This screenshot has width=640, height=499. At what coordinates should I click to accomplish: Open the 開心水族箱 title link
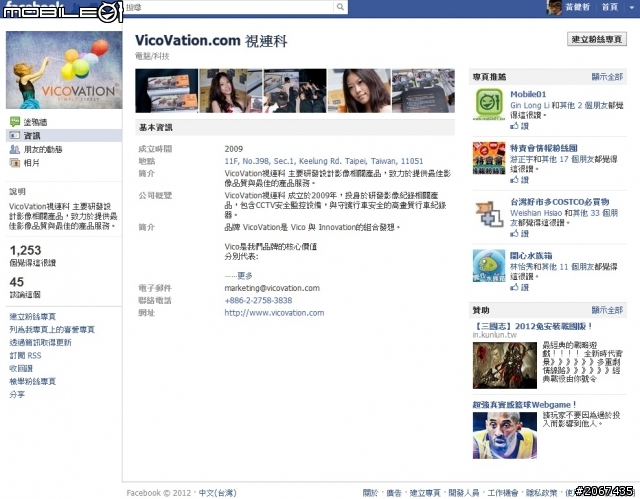click(531, 256)
